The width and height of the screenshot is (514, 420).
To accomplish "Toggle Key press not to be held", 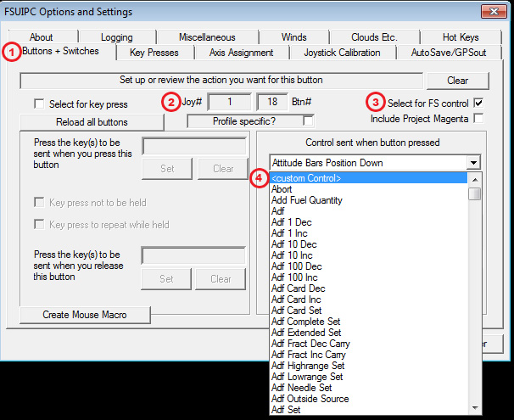I will coord(39,203).
